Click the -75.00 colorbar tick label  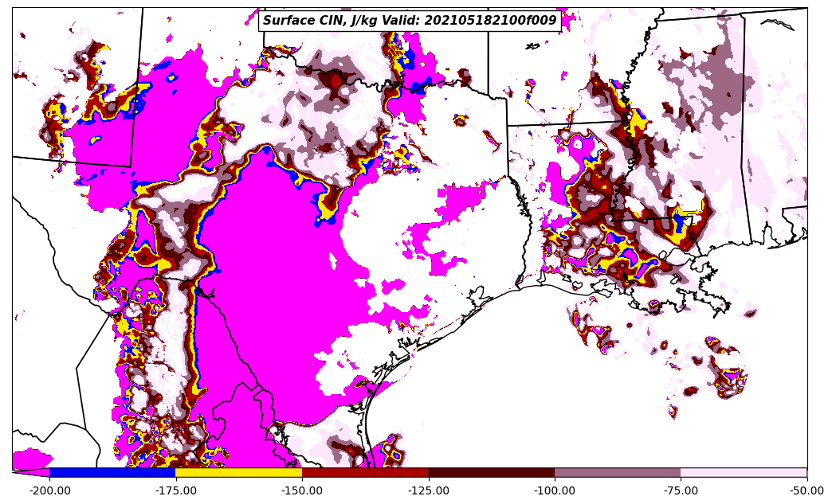(681, 490)
